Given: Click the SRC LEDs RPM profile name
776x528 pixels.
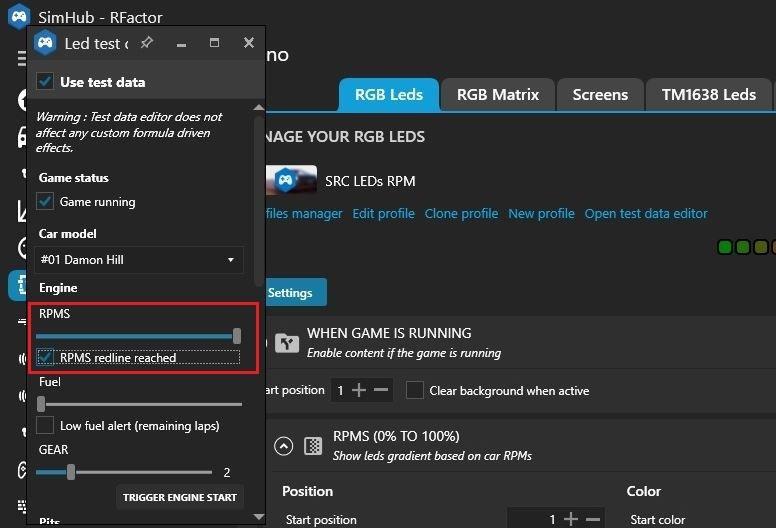Looking at the screenshot, I should [370, 181].
